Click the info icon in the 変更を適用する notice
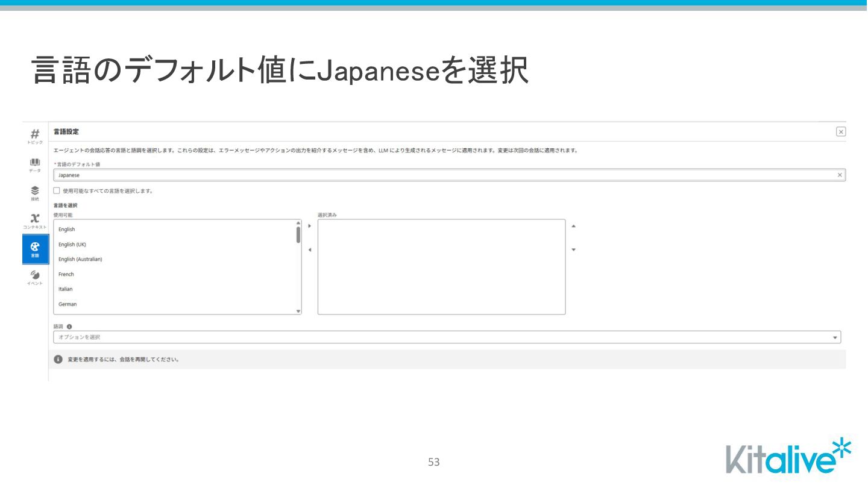Viewport: 868px width, 488px height. pyautogui.click(x=58, y=360)
